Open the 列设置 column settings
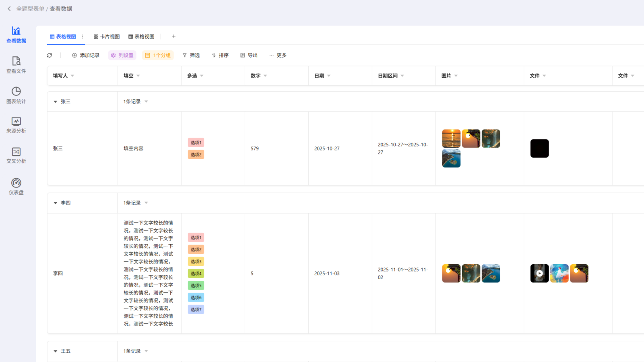 [122, 55]
